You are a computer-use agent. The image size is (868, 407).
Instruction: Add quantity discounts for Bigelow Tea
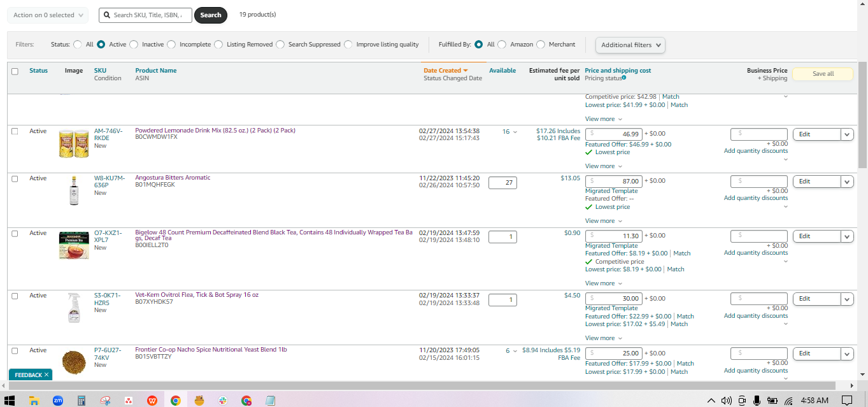click(x=756, y=253)
